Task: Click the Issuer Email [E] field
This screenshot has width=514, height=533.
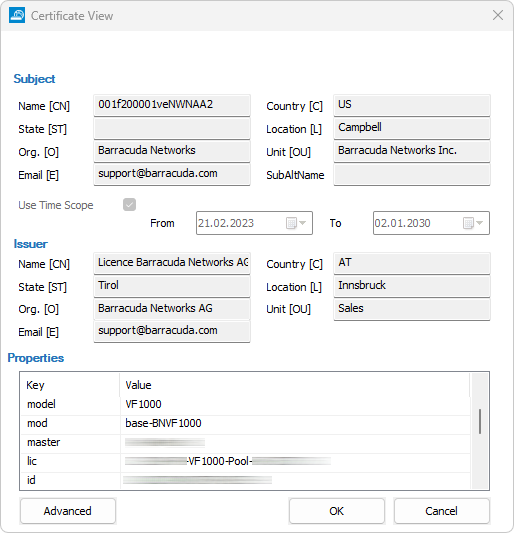Action: (x=172, y=331)
